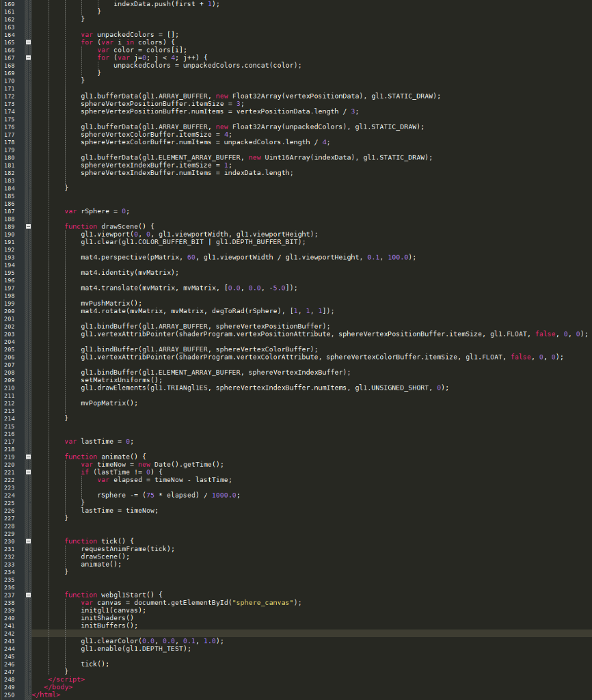
Task: Click the closing script tag on line 248
Action: pos(65,679)
